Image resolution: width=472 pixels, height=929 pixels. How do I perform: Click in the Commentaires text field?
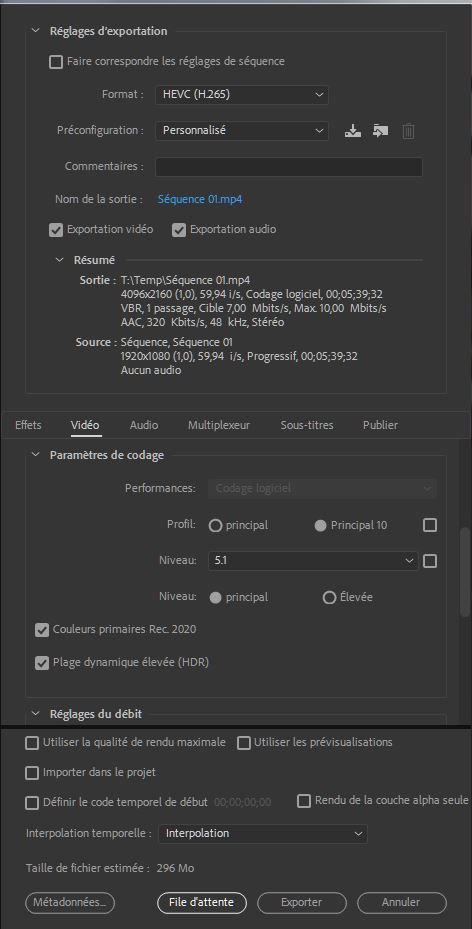coord(289,167)
